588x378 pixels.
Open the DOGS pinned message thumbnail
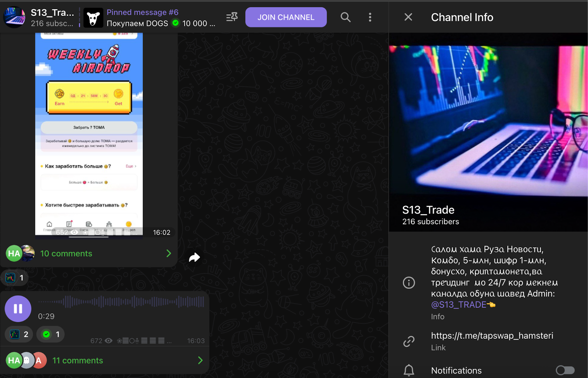click(x=93, y=18)
